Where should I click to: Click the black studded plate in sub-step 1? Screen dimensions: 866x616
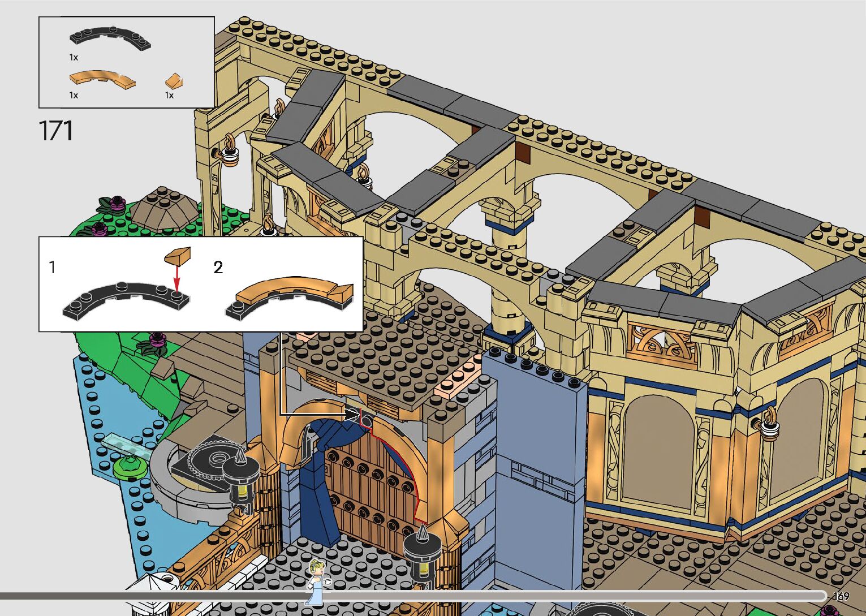pyautogui.click(x=126, y=299)
